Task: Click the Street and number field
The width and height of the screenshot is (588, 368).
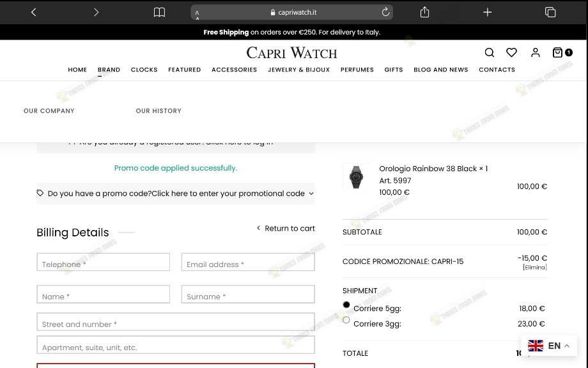Action: [x=176, y=322]
